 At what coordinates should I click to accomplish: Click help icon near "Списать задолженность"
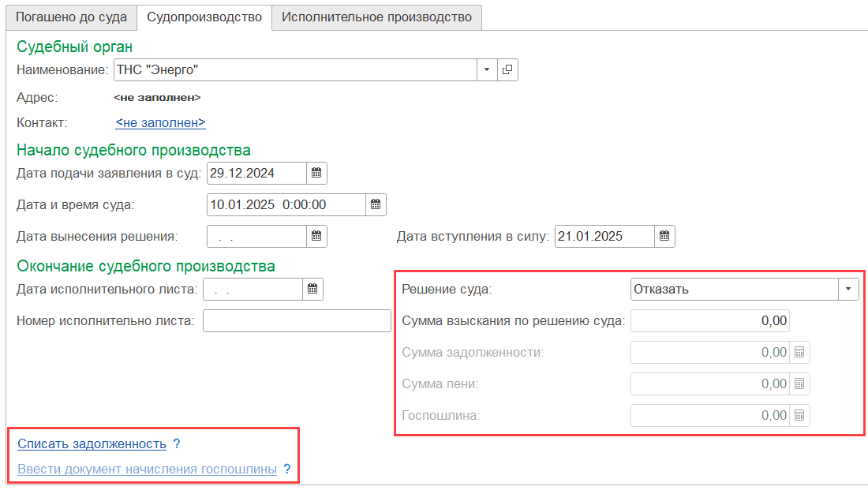(175, 443)
